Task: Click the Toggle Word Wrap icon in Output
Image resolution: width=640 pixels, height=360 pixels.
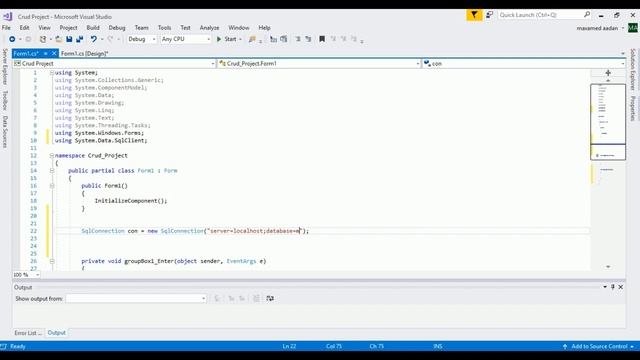Action: point(270,299)
